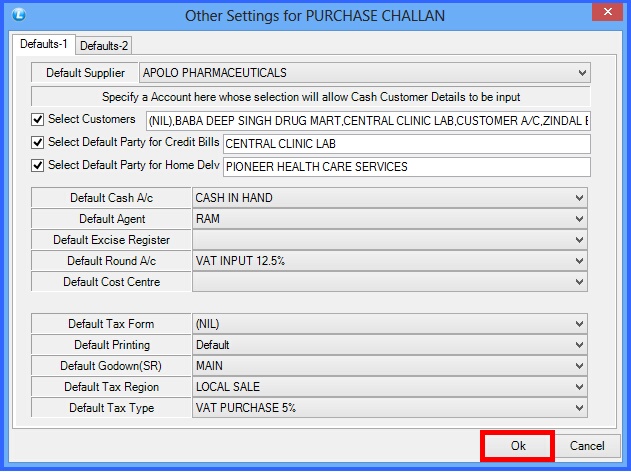Click the CENTRAL CLINIC LAB input field
This screenshot has width=631, height=472.
click(407, 144)
